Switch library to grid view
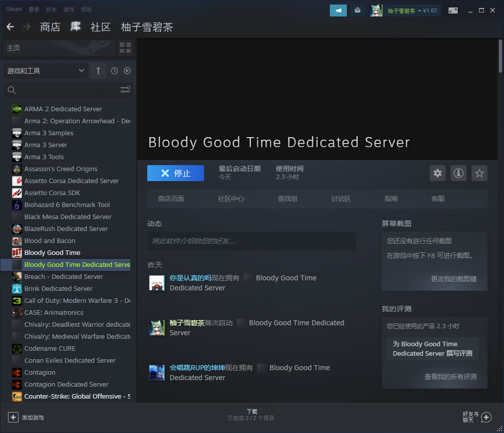Viewport: 504px width, 433px height. click(125, 48)
